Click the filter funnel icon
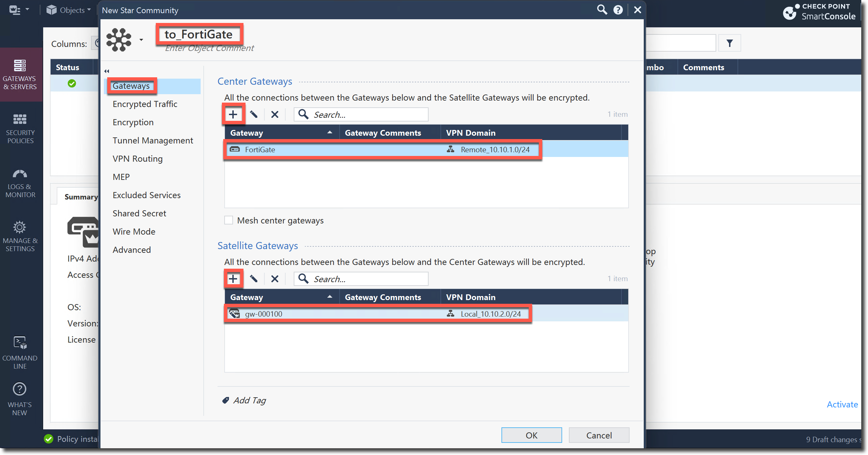 [729, 43]
